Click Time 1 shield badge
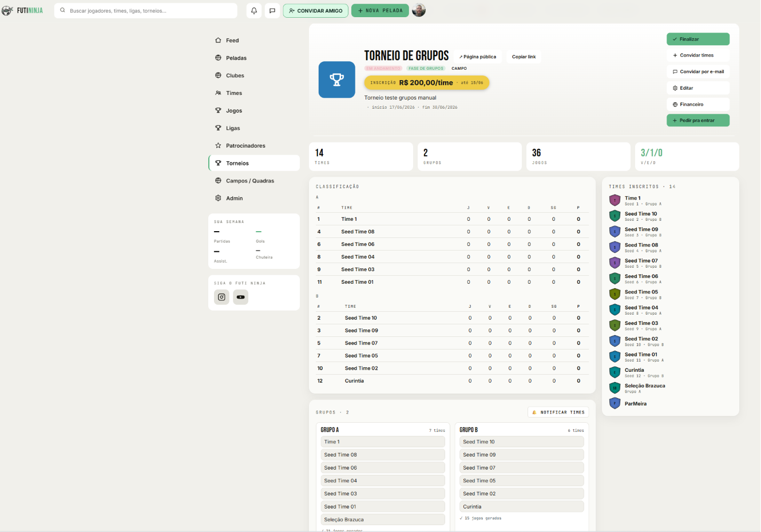Image resolution: width=761 pixels, height=532 pixels. [x=615, y=200]
